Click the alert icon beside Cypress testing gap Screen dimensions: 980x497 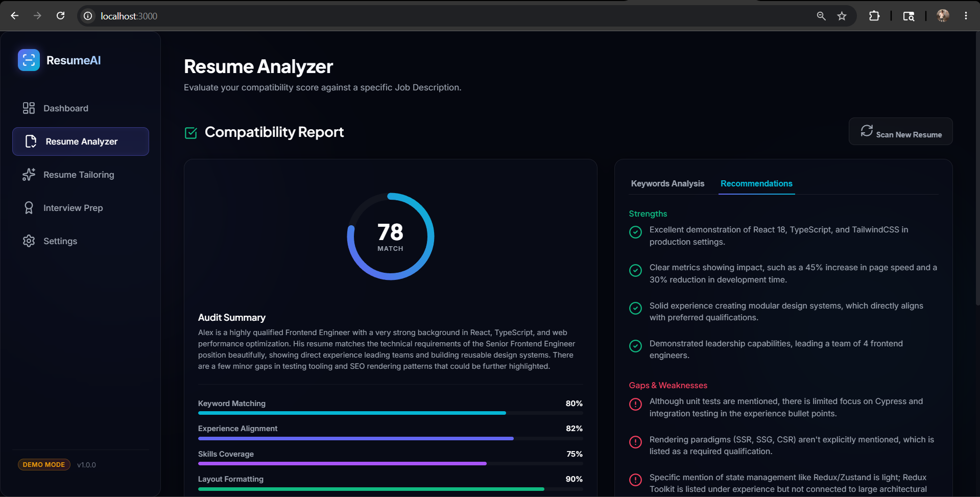pyautogui.click(x=635, y=404)
